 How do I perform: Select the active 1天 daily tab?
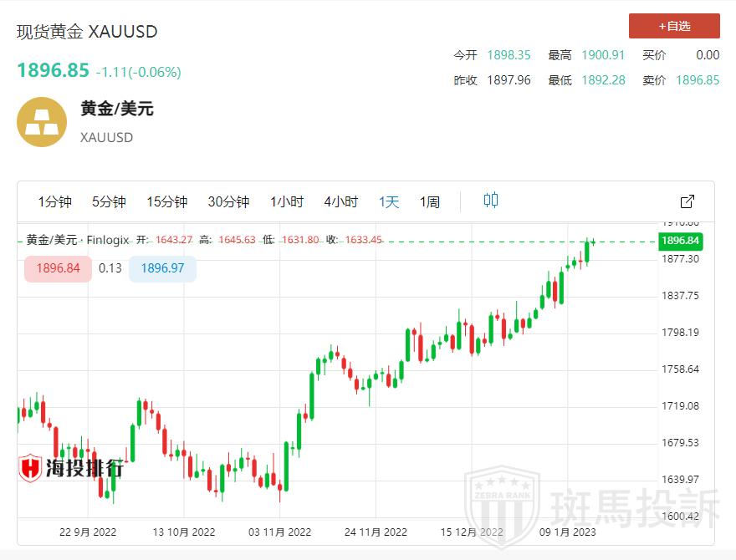[x=389, y=201]
